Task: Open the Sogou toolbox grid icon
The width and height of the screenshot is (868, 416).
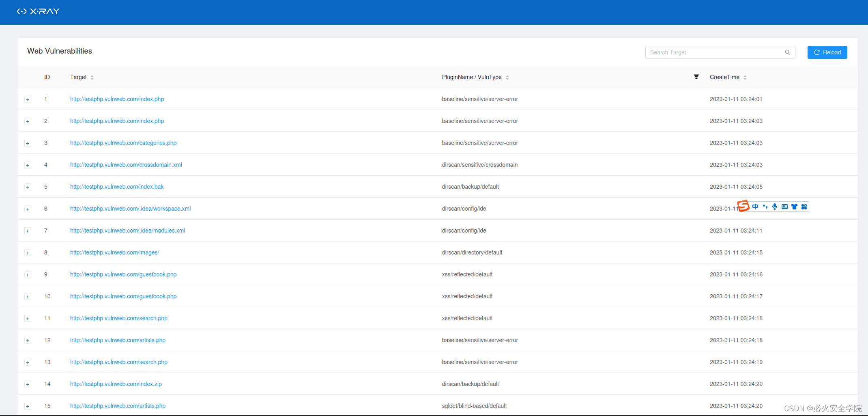Action: [x=804, y=207]
